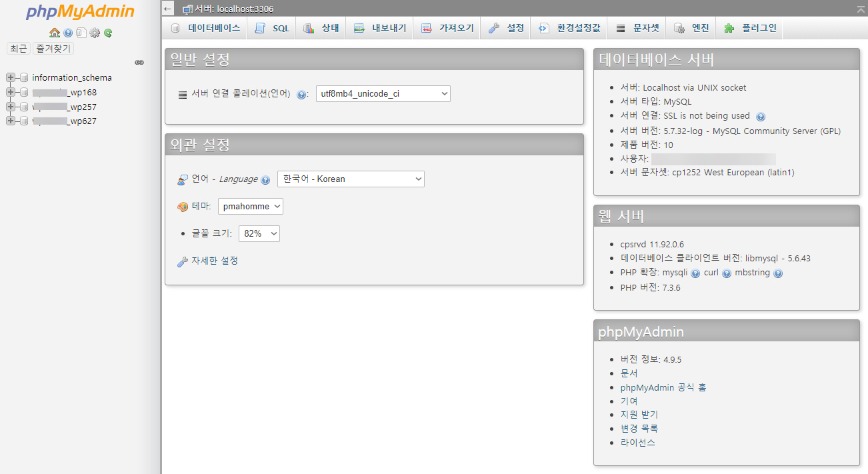This screenshot has height=474, width=868.
Task: Expand the information_schema database node
Action: (x=10, y=78)
